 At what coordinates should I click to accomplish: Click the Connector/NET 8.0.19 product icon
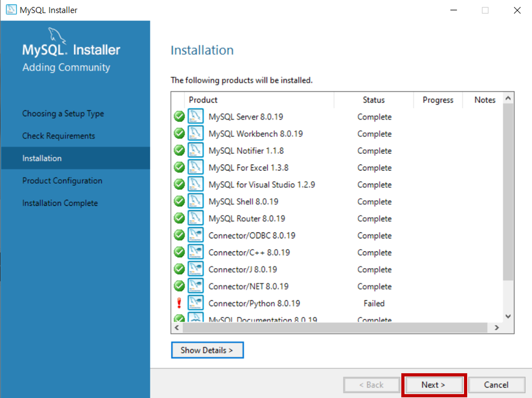click(196, 286)
